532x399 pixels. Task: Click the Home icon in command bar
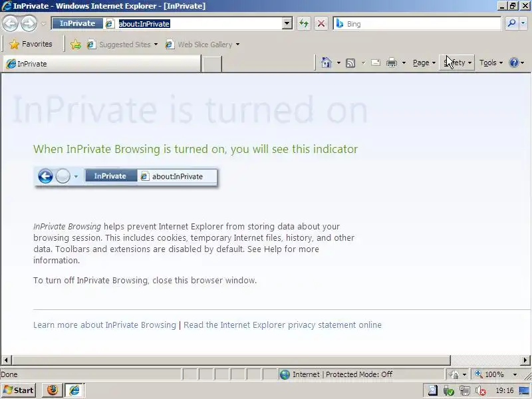click(x=327, y=63)
